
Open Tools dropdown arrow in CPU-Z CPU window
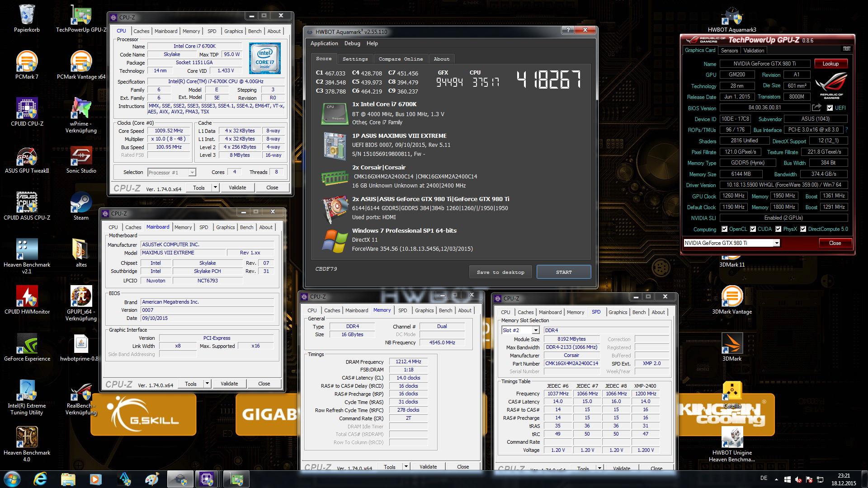tap(215, 188)
